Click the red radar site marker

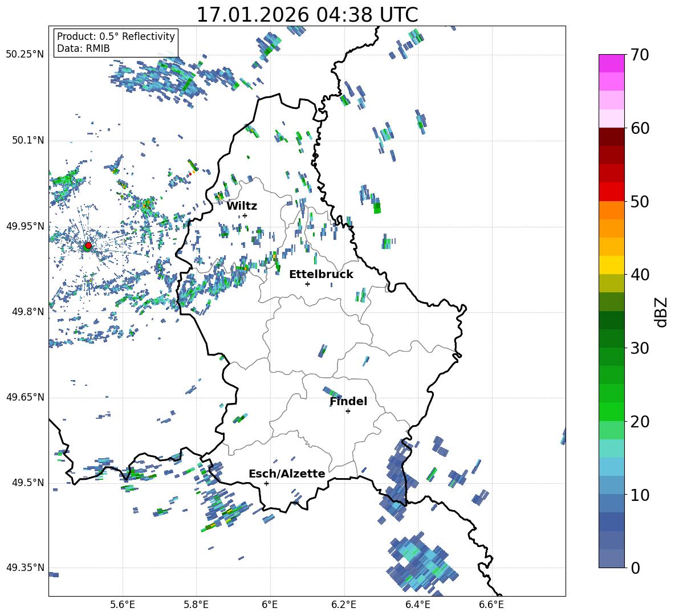(x=88, y=246)
